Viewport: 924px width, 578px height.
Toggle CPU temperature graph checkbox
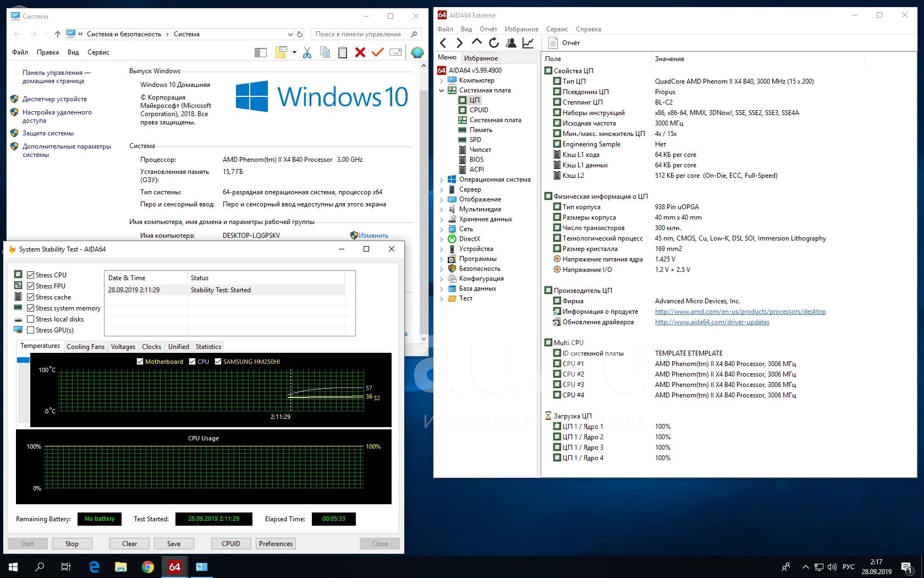click(x=192, y=362)
